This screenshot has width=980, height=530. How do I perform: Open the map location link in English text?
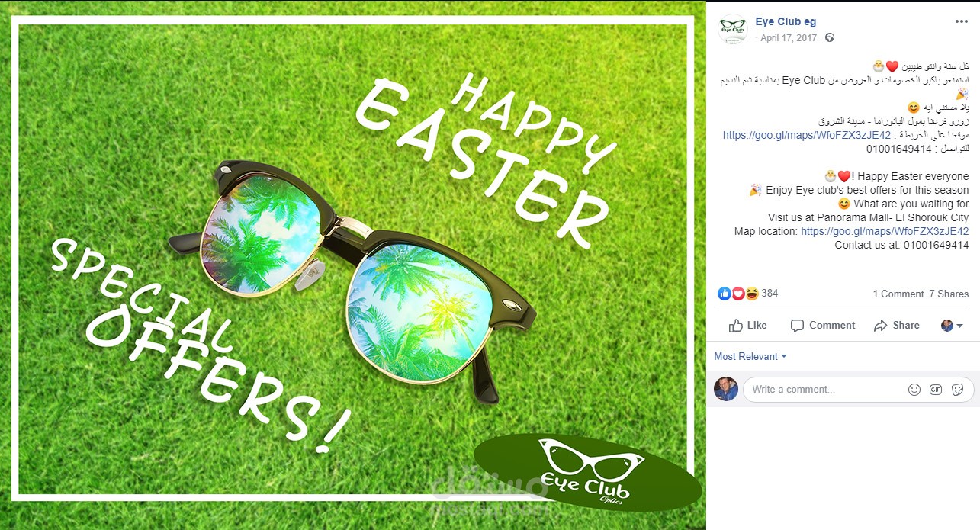pyautogui.click(x=885, y=231)
